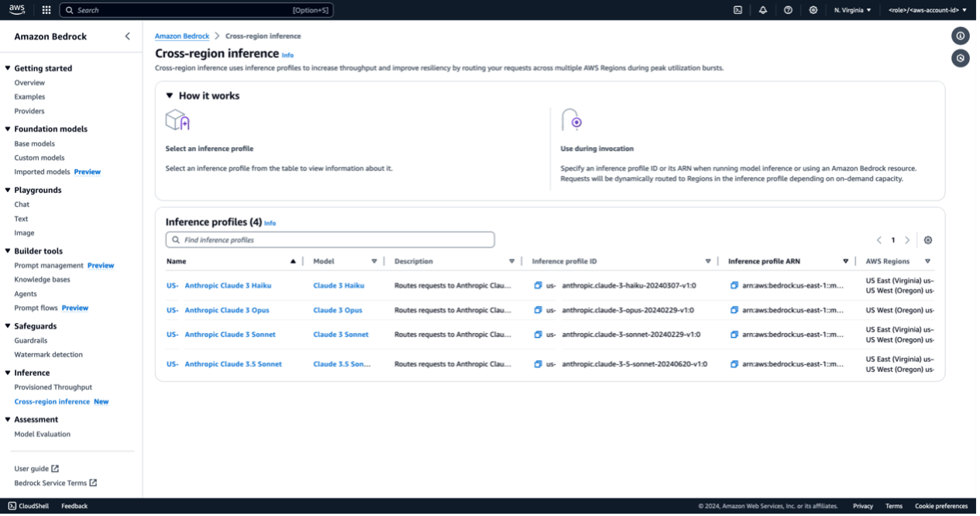
Task: Open the role/account dropdown menu
Action: point(927,10)
